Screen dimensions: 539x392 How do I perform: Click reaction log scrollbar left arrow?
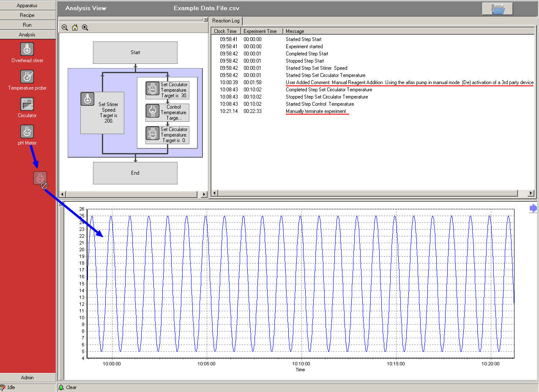pos(214,193)
